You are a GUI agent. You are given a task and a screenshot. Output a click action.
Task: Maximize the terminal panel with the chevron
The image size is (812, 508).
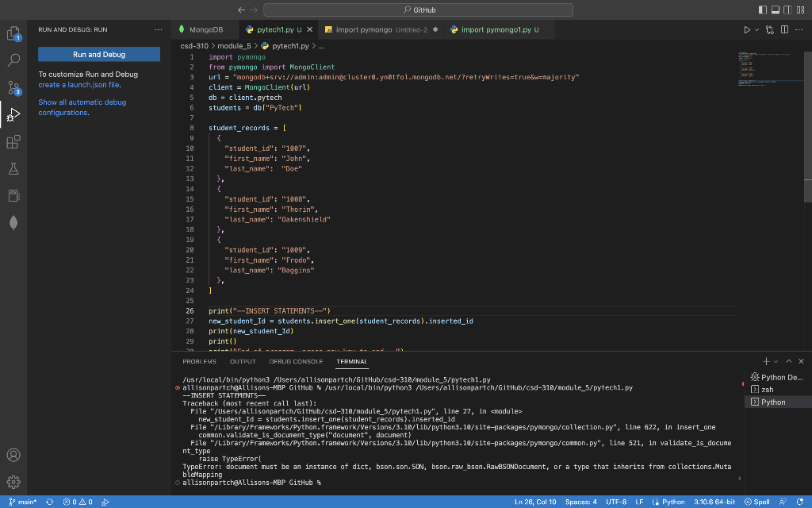click(x=788, y=361)
